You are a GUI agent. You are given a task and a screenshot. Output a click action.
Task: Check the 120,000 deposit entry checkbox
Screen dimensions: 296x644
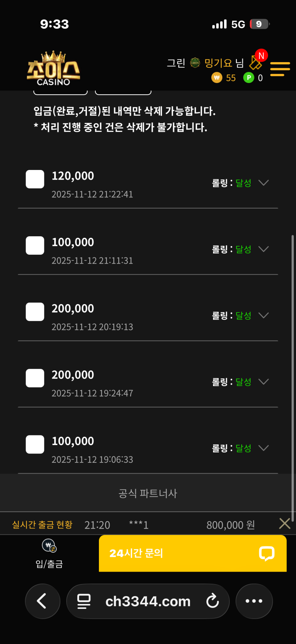[35, 179]
